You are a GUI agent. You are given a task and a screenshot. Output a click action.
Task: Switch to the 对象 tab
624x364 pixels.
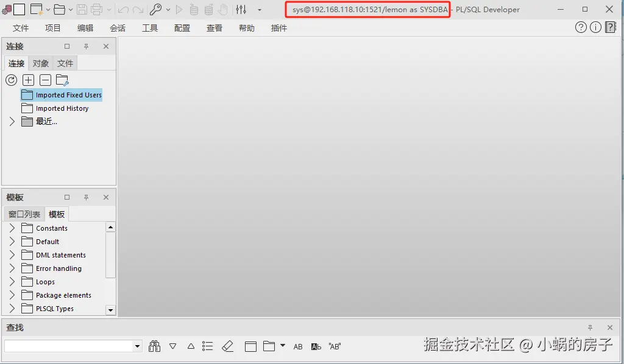[41, 63]
